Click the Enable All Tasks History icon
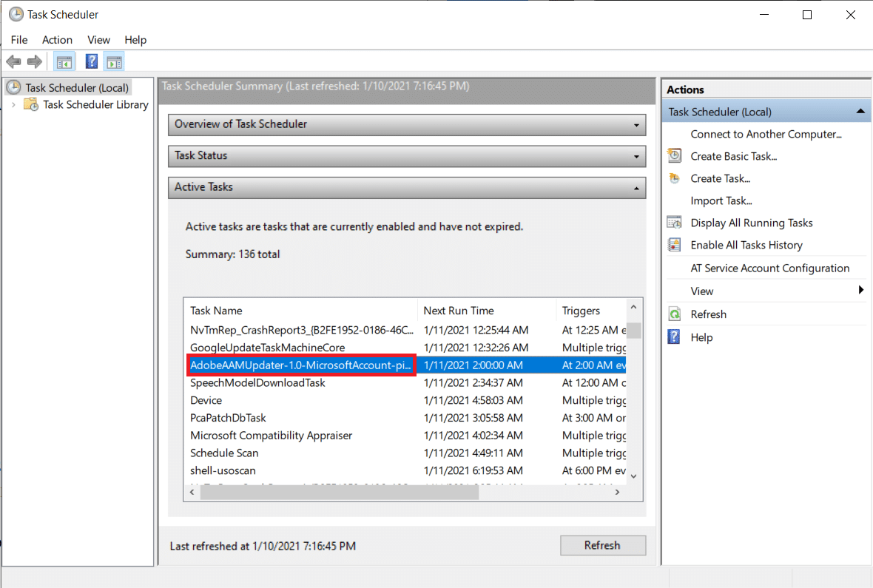This screenshot has width=873, height=588. (674, 245)
